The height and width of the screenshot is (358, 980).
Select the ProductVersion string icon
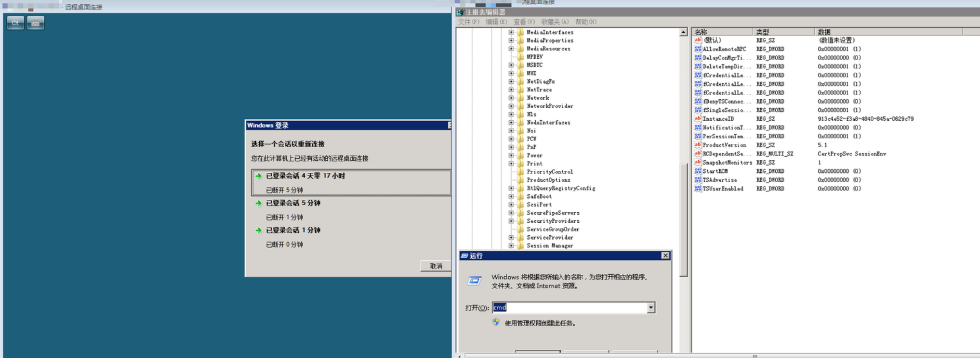[698, 145]
